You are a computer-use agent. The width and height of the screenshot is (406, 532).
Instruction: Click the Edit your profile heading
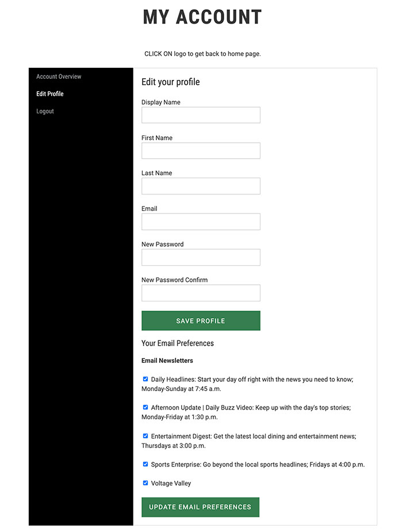tap(171, 82)
